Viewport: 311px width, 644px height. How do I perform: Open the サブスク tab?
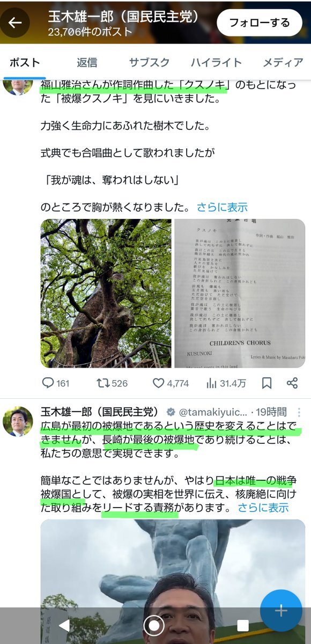[x=149, y=62]
